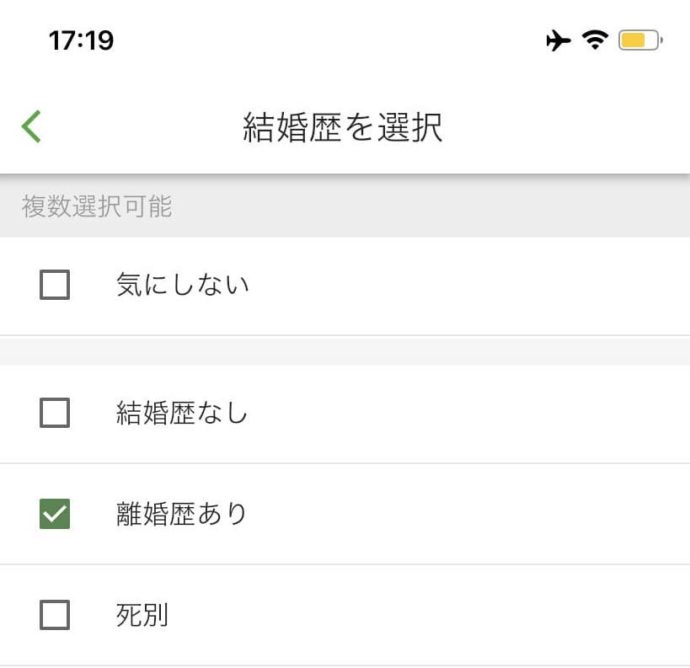This screenshot has height=668, width=690.
Task: Tap the gray spacer band above 結婚歴なし
Action: [x=345, y=350]
